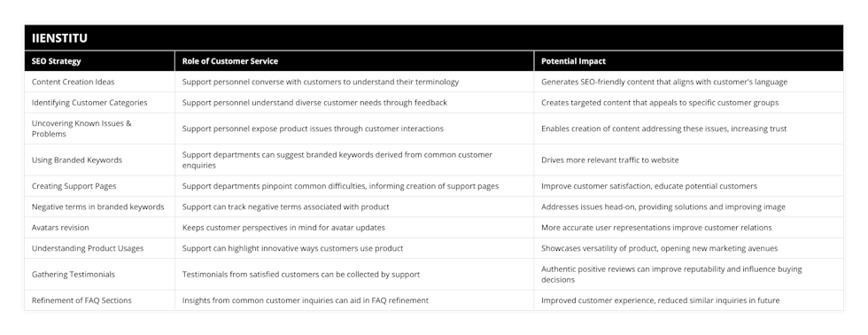The image size is (868, 335).
Task: Click the Using Branded Keywords cell
Action: [99, 160]
